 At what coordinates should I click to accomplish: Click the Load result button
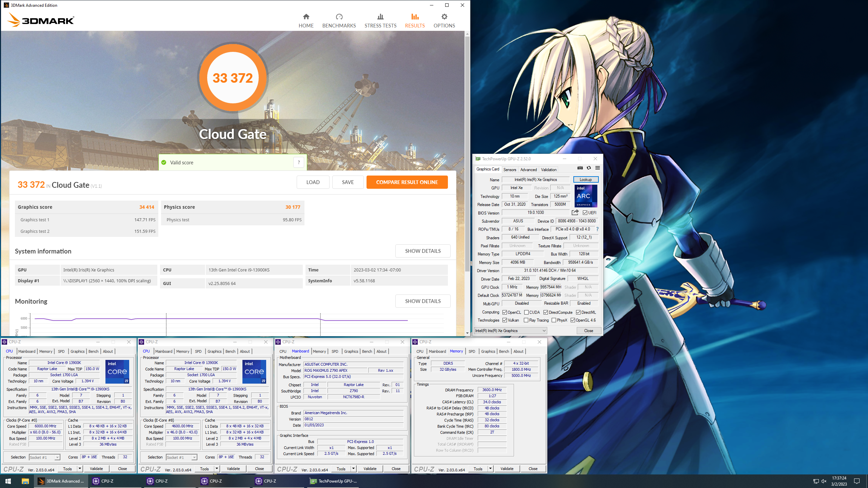point(313,182)
